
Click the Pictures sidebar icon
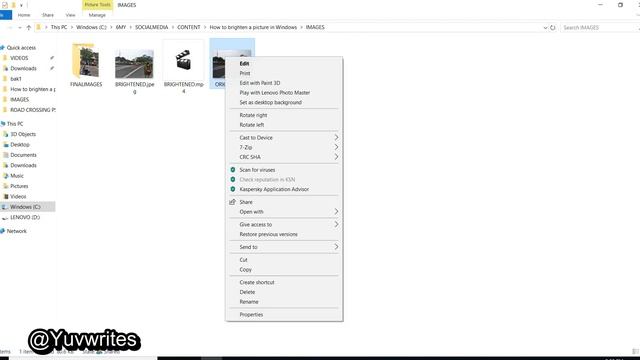(x=6, y=186)
